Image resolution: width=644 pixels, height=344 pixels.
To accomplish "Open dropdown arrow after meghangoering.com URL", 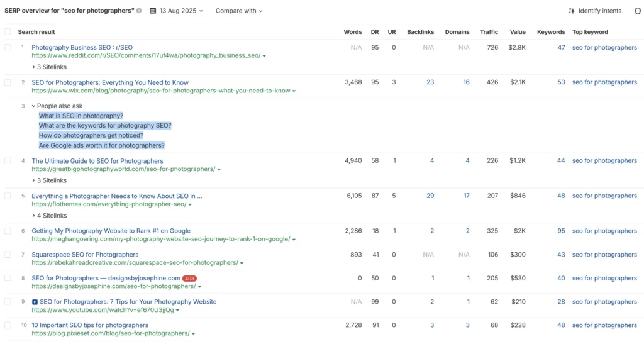I will [x=294, y=240].
